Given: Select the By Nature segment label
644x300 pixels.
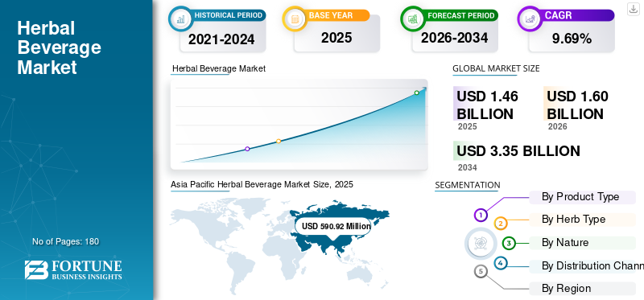Looking at the screenshot, I should point(565,243).
